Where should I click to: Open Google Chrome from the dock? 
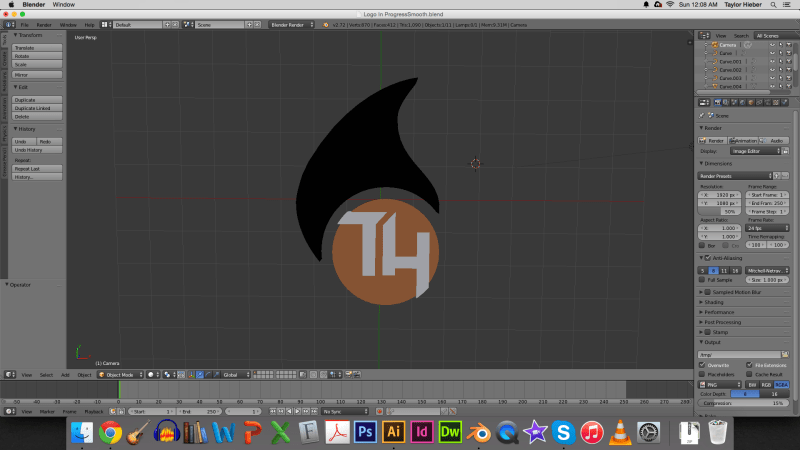[110, 433]
